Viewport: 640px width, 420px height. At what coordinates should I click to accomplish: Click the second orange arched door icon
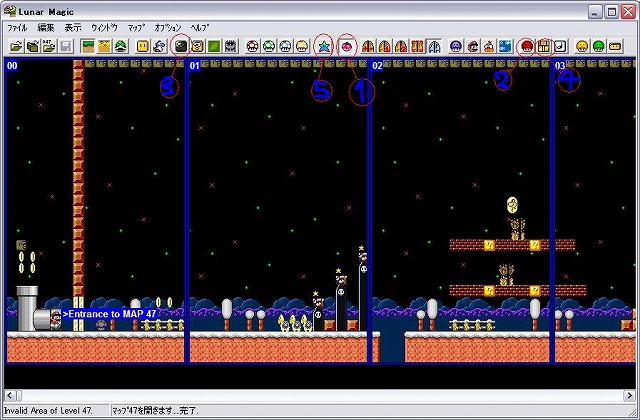coord(384,47)
